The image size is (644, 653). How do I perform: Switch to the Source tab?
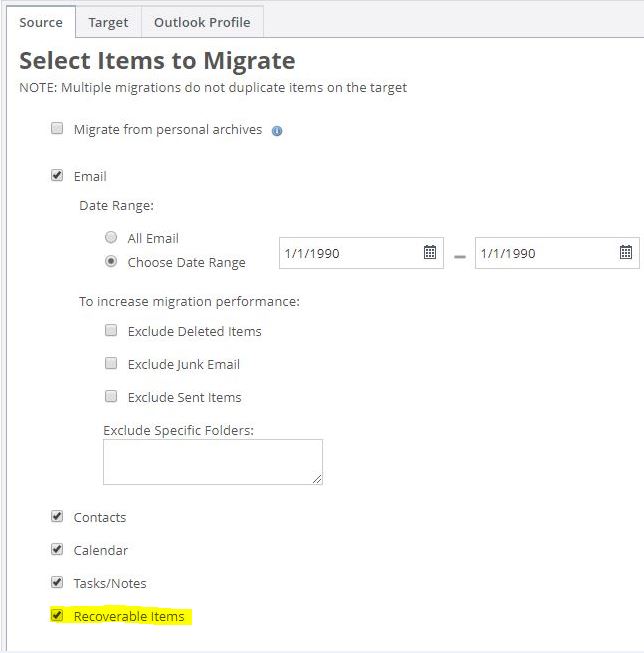41,22
